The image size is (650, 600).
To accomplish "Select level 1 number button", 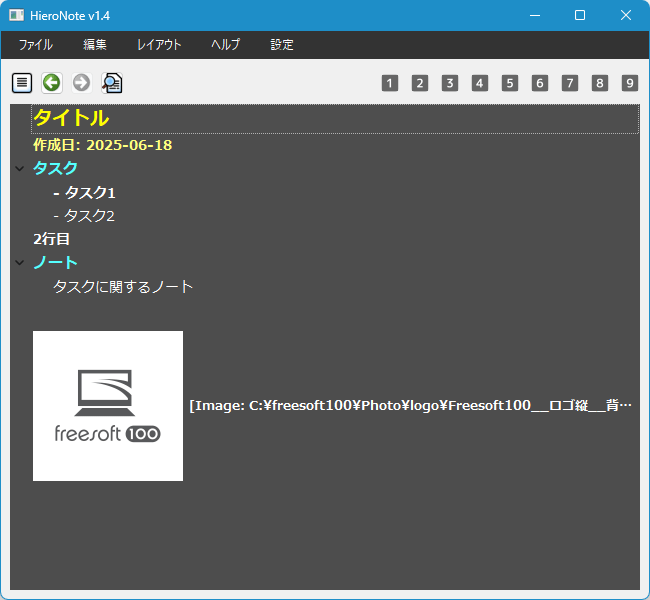I will pos(390,83).
